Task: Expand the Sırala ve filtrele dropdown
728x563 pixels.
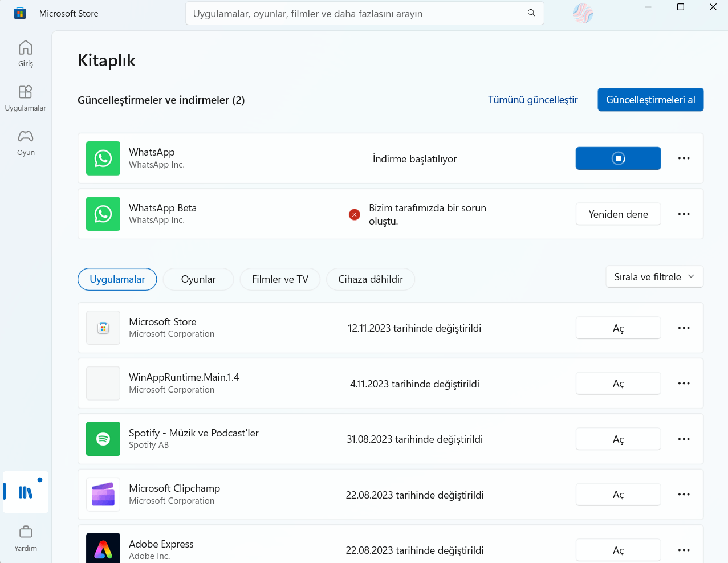Action: click(x=654, y=277)
